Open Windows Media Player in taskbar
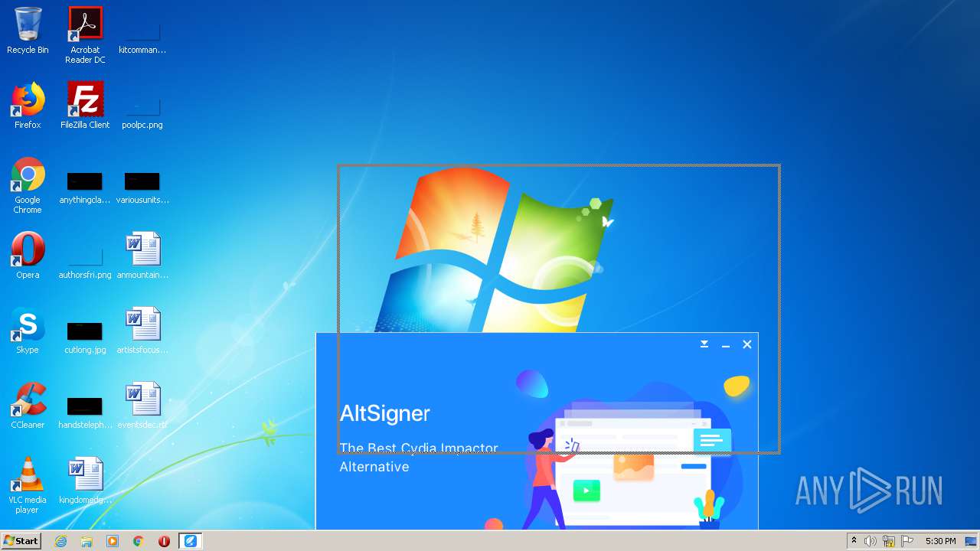Screen dimensions: 980x551 click(113, 541)
